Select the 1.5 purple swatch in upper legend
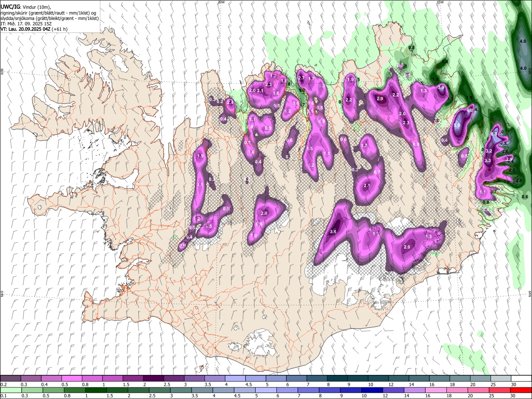The width and height of the screenshot is (532, 399). [133, 378]
